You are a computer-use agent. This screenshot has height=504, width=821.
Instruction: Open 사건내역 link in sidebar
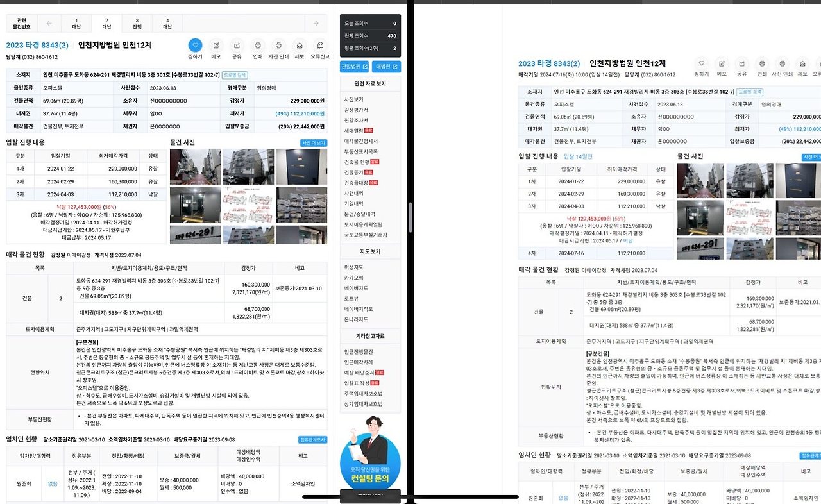354,192
